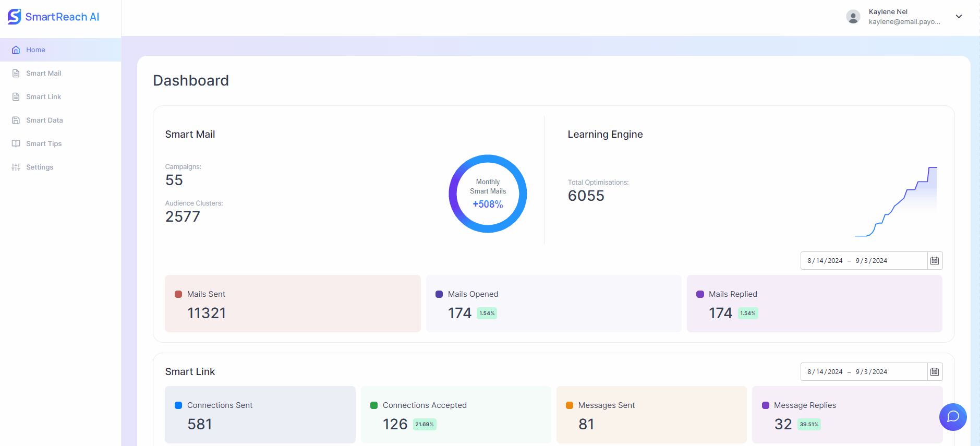Click the Message Replies value 32
The width and height of the screenshot is (980, 446).
[x=783, y=424]
